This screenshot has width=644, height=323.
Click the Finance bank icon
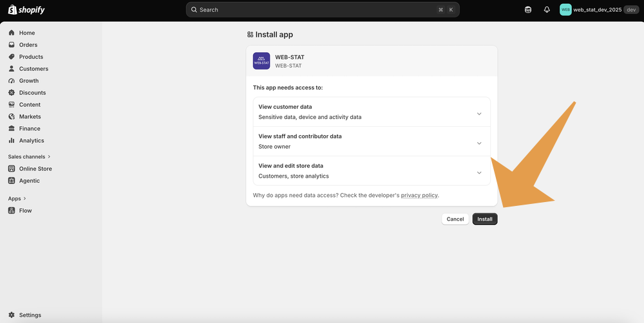[12, 129]
